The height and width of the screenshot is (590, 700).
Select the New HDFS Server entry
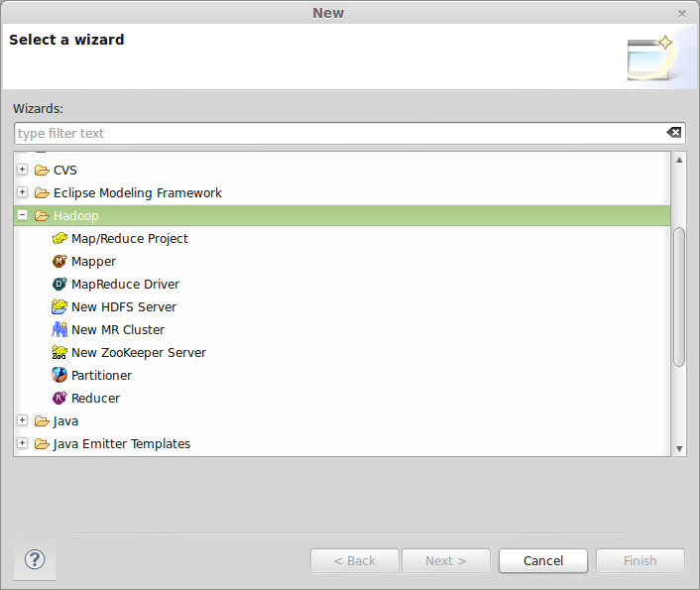pos(124,307)
